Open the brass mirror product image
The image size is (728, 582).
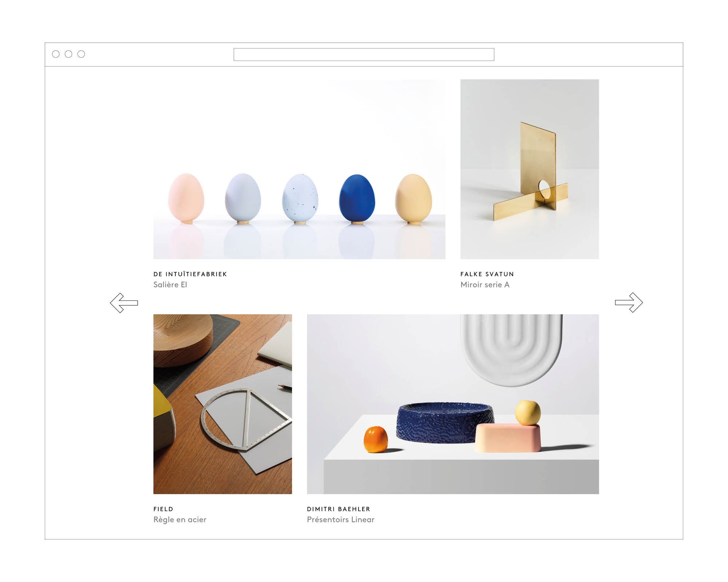pyautogui.click(x=530, y=169)
